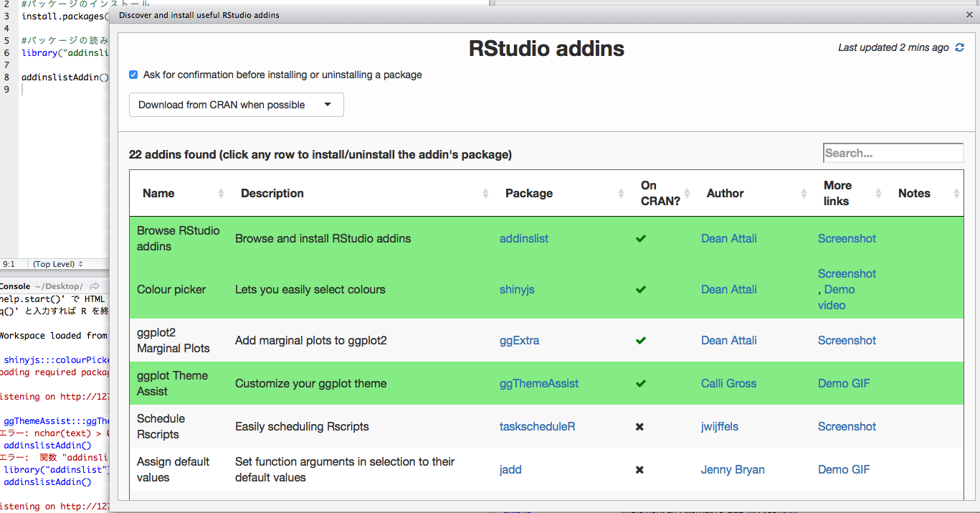Sort table by Author column
Screen dimensions: 980x513
[753, 193]
